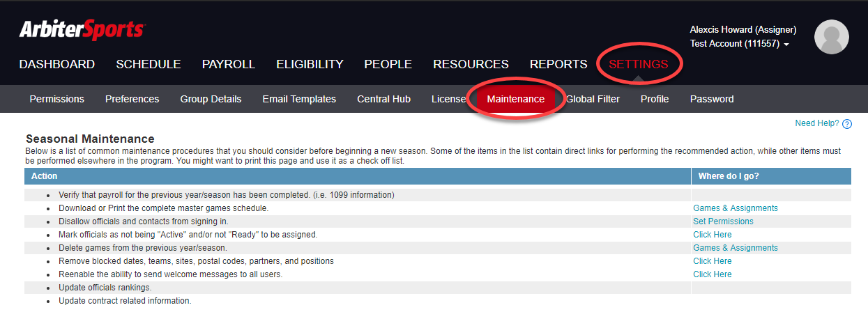
Task: Open the Dashboard menu
Action: point(57,64)
